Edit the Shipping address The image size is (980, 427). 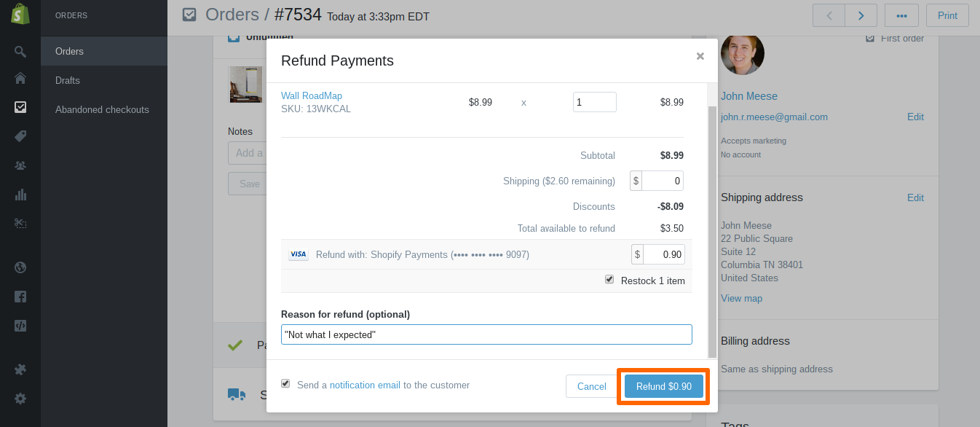(915, 197)
